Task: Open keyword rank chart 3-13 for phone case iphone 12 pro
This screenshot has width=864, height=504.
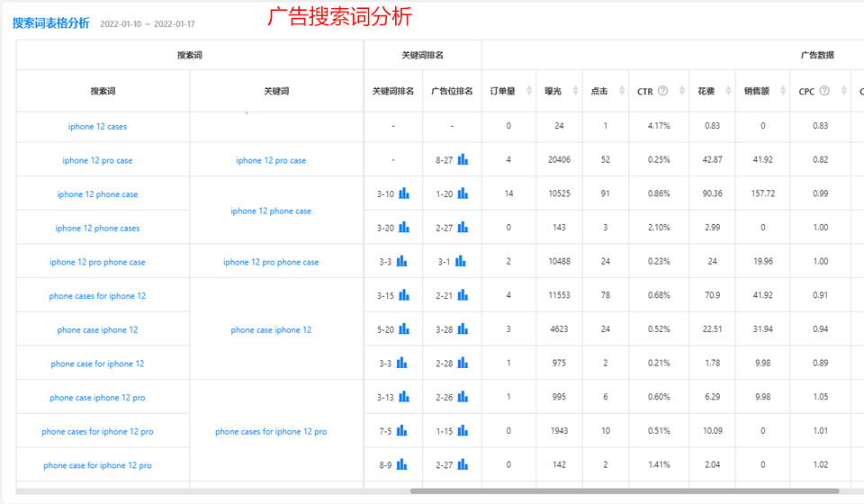Action: 404,397
